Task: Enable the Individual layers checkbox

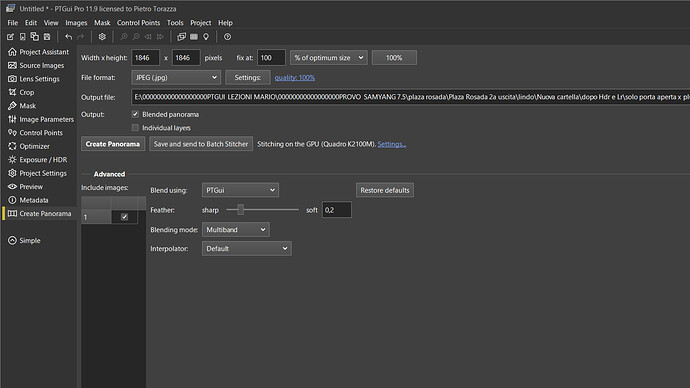Action: [135, 128]
